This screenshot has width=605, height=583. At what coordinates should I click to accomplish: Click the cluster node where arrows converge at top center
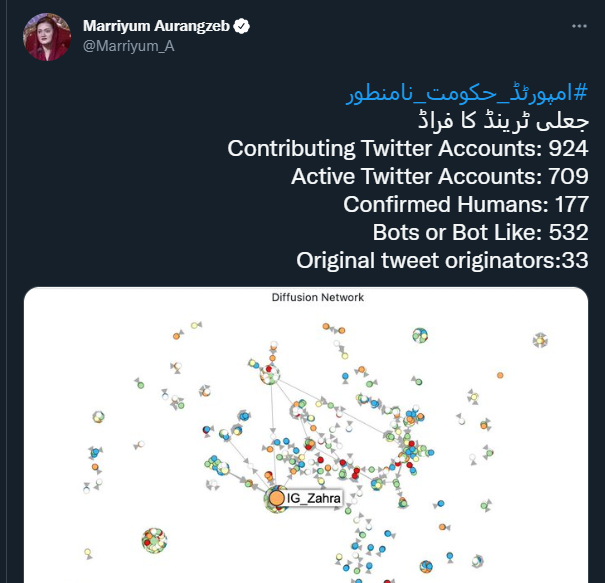click(269, 375)
